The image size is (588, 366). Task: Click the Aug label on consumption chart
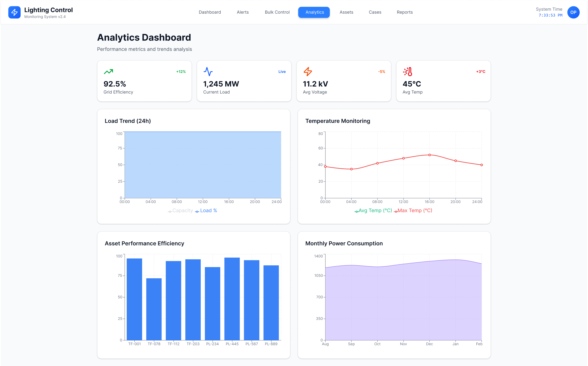click(x=325, y=344)
